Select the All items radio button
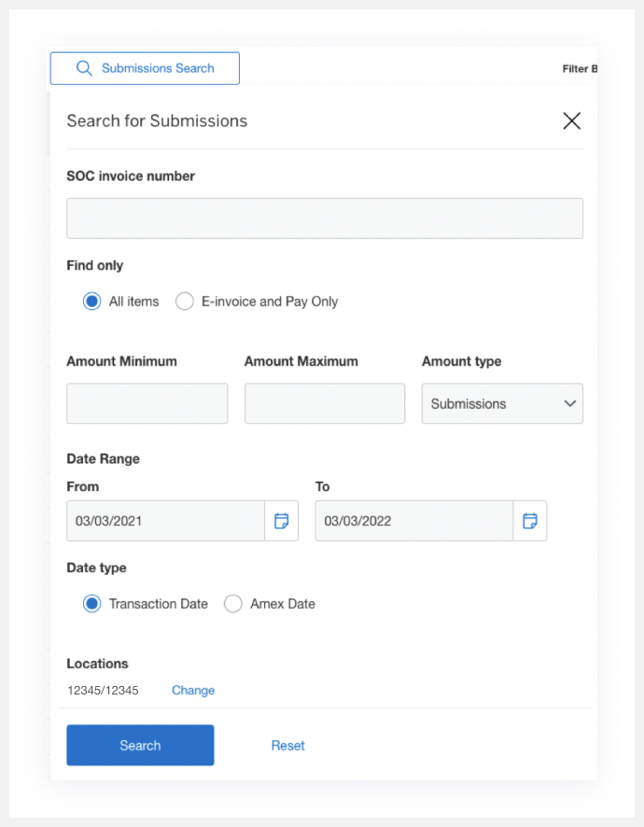The height and width of the screenshot is (827, 644). click(x=91, y=301)
